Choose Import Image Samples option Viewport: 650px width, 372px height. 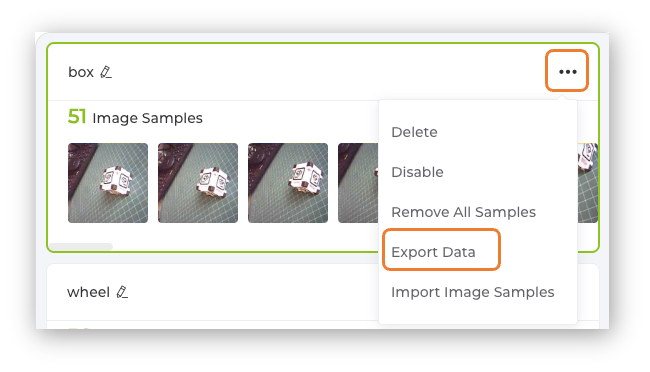point(473,292)
